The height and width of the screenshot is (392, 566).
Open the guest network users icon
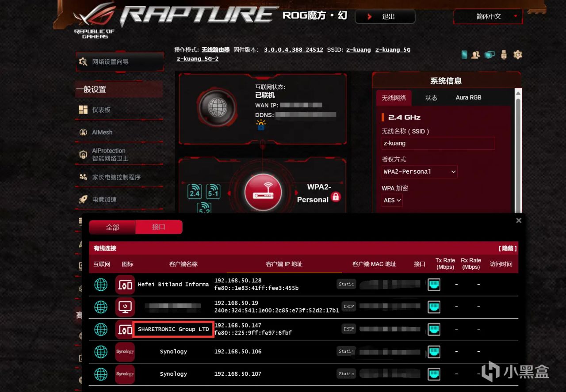(476, 55)
